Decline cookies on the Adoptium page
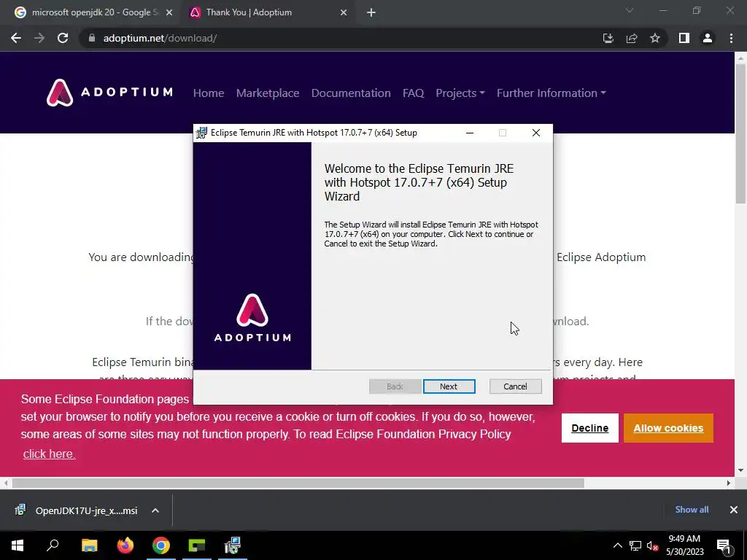 tap(589, 428)
